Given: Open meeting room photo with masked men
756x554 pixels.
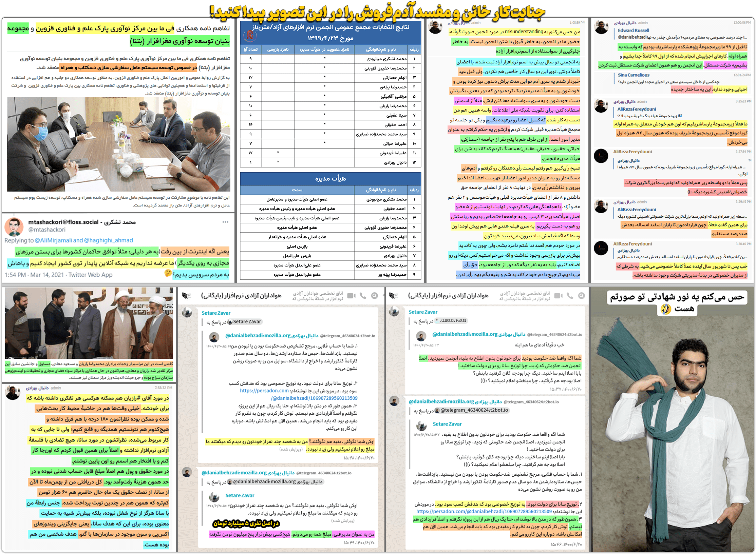Looking at the screenshot, I should pyautogui.click(x=118, y=144).
